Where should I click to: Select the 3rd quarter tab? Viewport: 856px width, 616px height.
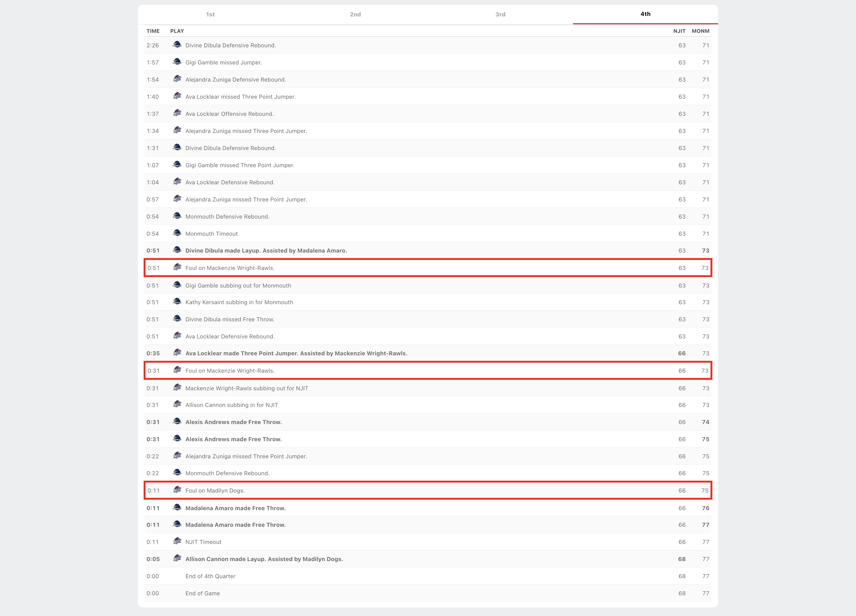click(x=500, y=14)
